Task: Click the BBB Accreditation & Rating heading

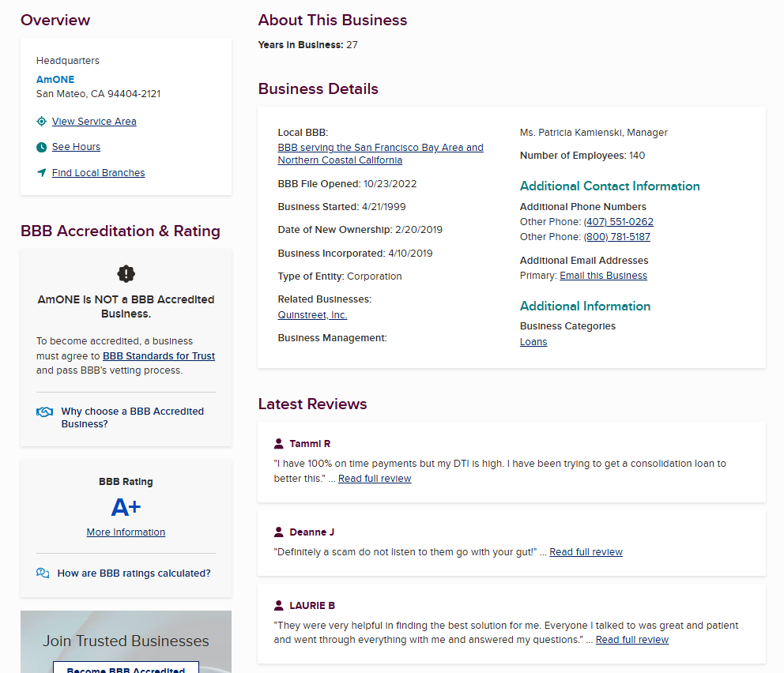Action: click(120, 231)
